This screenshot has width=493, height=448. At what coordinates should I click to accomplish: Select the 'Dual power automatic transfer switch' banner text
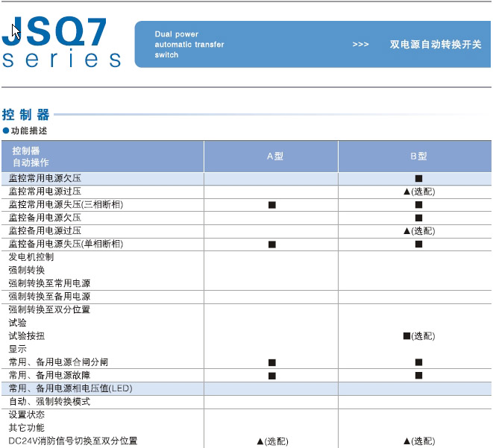click(x=189, y=44)
